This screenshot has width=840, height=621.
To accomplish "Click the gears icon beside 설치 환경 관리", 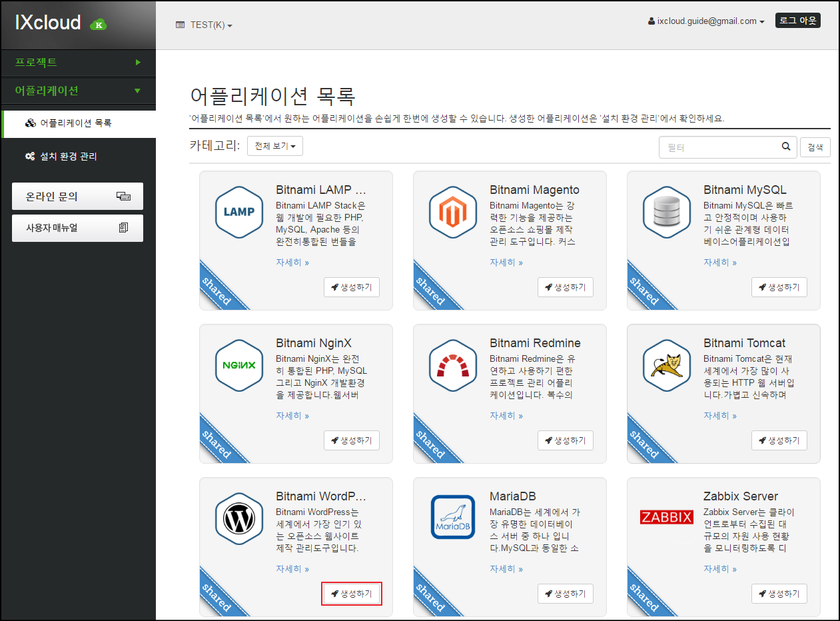I will pos(30,157).
